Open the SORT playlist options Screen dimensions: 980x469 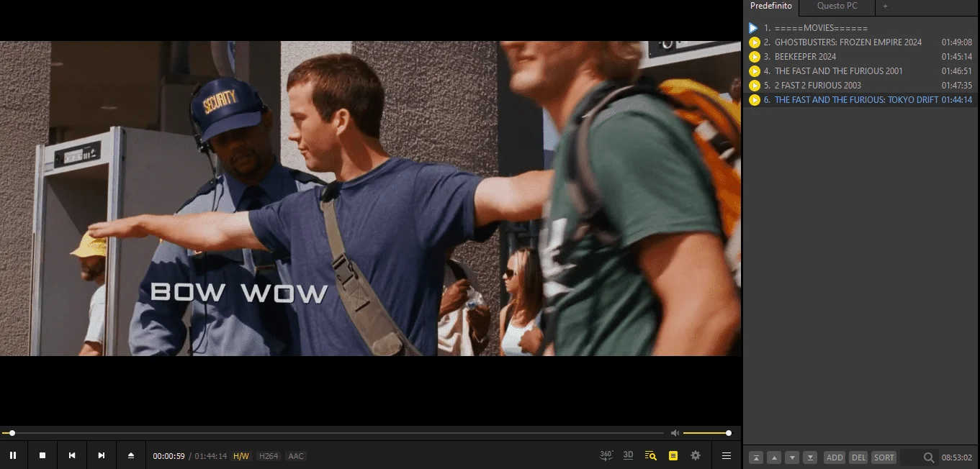[x=884, y=457]
